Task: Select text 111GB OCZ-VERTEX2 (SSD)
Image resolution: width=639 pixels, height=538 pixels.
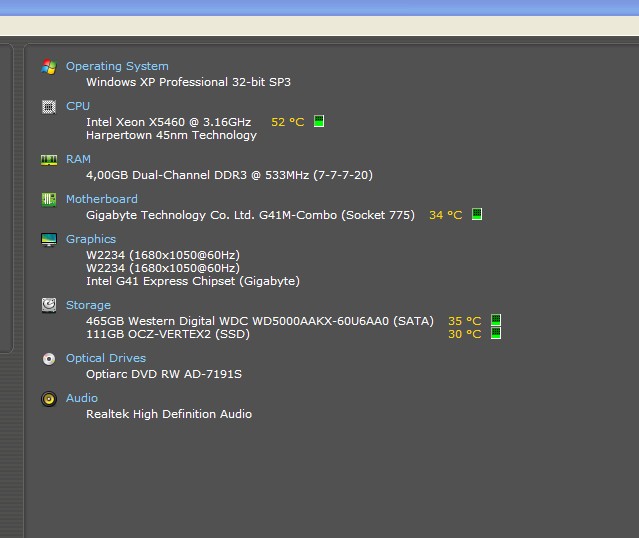Action: tap(168, 334)
